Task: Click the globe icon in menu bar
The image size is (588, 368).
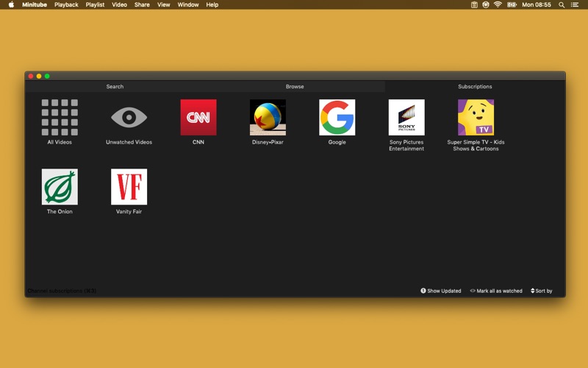Action: coord(486,4)
